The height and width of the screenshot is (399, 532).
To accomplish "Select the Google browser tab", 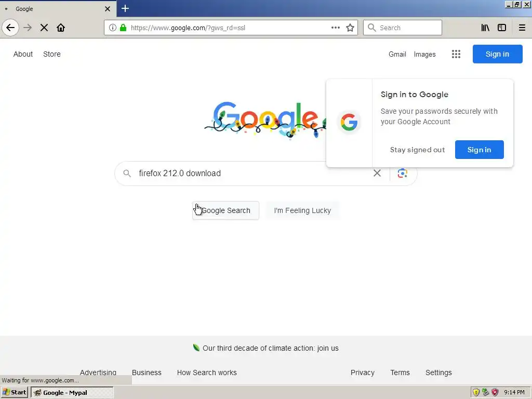I will pyautogui.click(x=58, y=9).
